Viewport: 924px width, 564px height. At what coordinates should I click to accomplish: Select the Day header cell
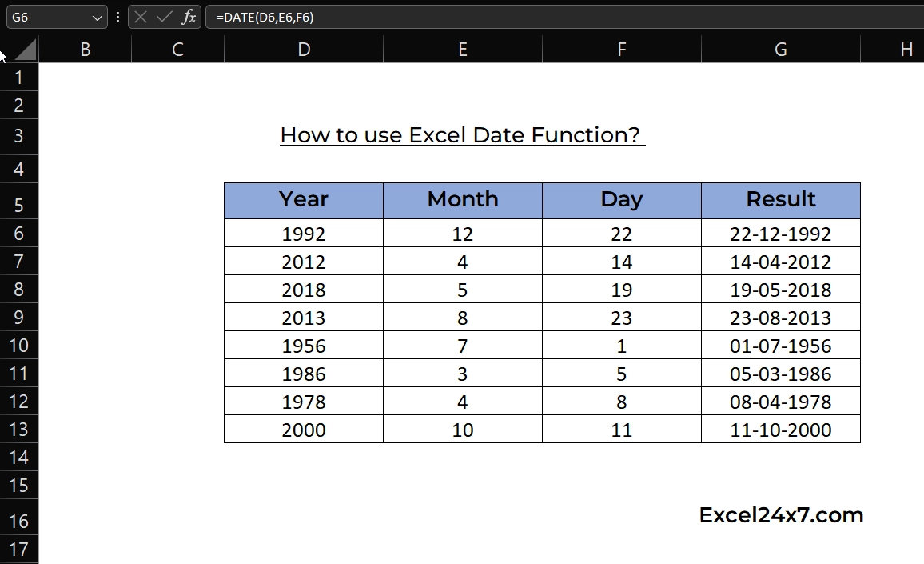coord(622,201)
